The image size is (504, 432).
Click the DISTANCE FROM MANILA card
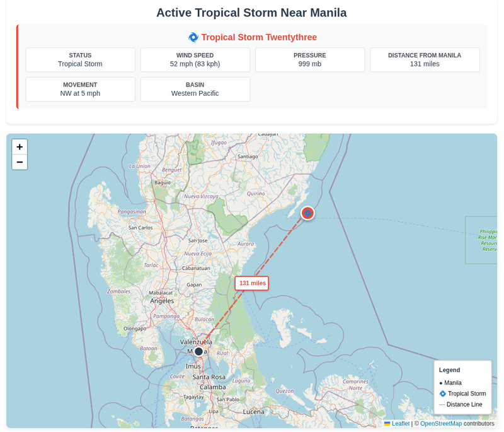click(x=425, y=59)
